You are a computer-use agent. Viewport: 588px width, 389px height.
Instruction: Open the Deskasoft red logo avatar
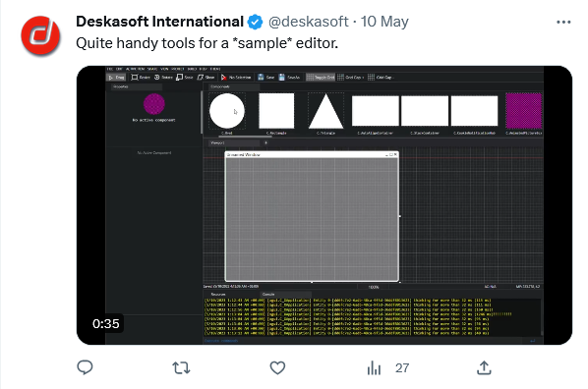point(40,35)
